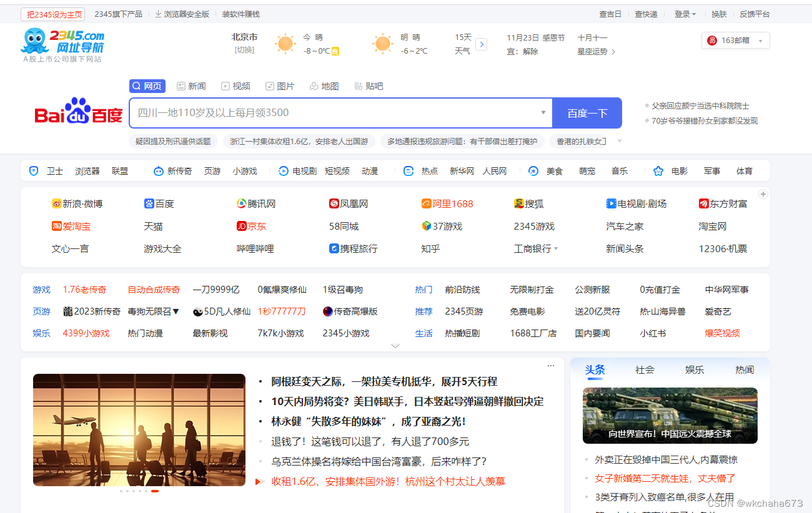Click the 美食 category icon
The height and width of the screenshot is (513, 812).
(533, 171)
